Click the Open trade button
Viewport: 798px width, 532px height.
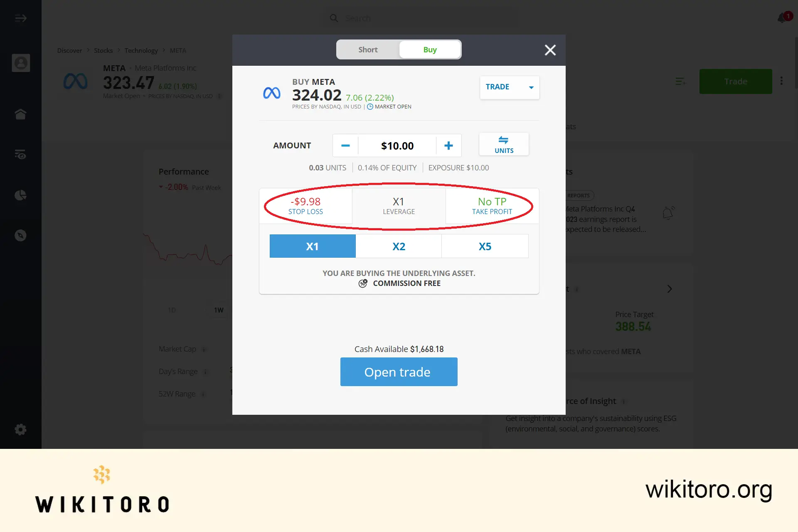(399, 371)
